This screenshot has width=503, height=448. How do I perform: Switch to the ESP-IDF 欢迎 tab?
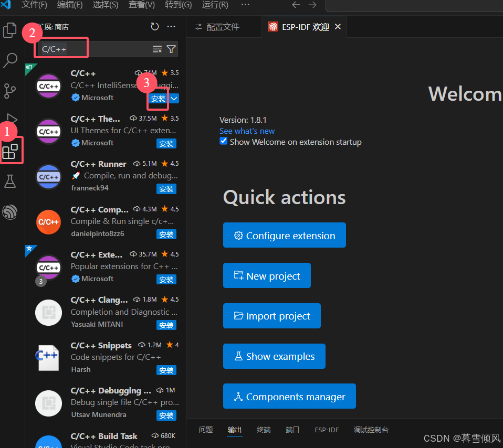pos(305,27)
